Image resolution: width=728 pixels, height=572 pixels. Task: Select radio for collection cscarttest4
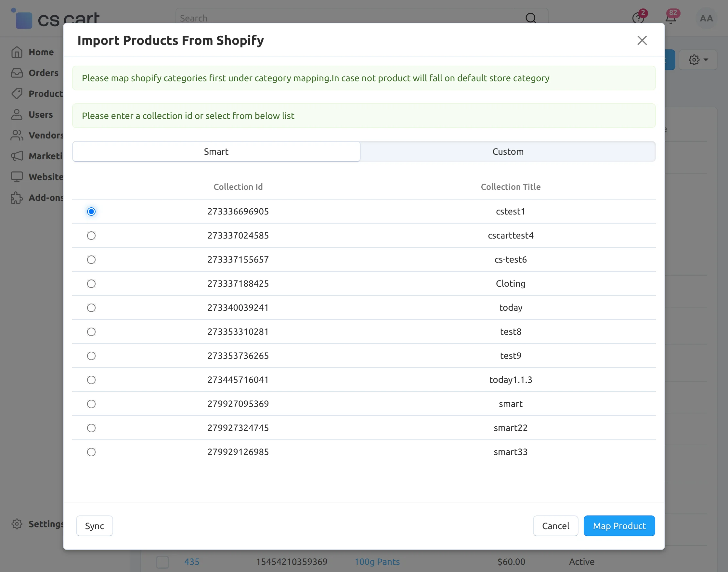tap(91, 235)
